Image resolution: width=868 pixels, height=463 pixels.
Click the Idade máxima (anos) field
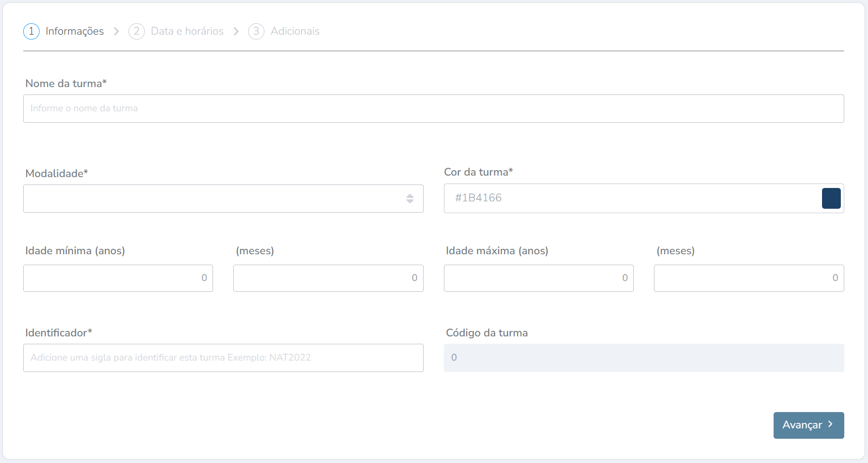538,278
